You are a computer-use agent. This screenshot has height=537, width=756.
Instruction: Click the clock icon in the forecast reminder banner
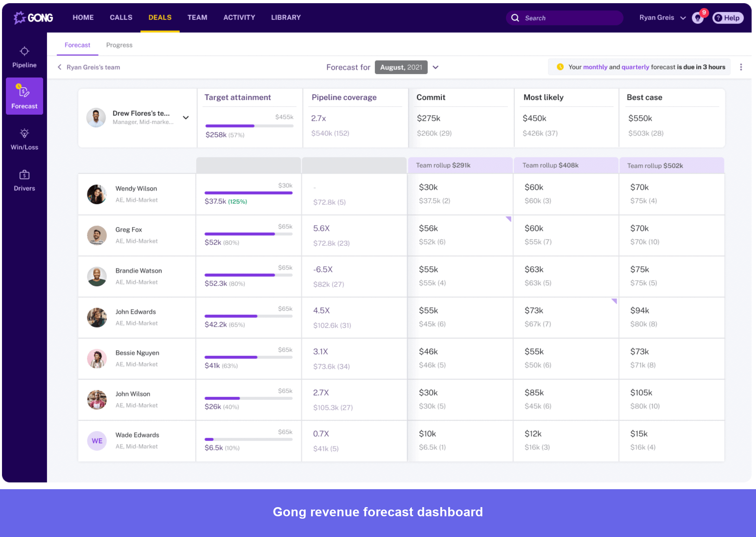point(560,67)
